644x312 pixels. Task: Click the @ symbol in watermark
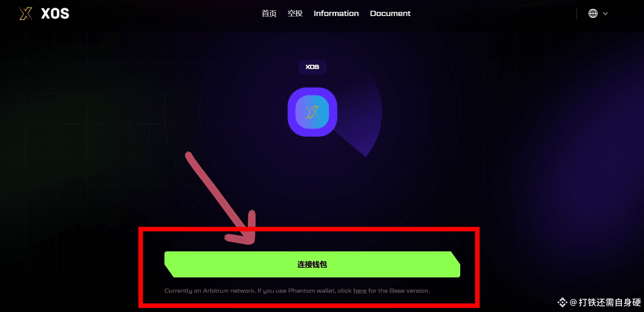pos(573,302)
